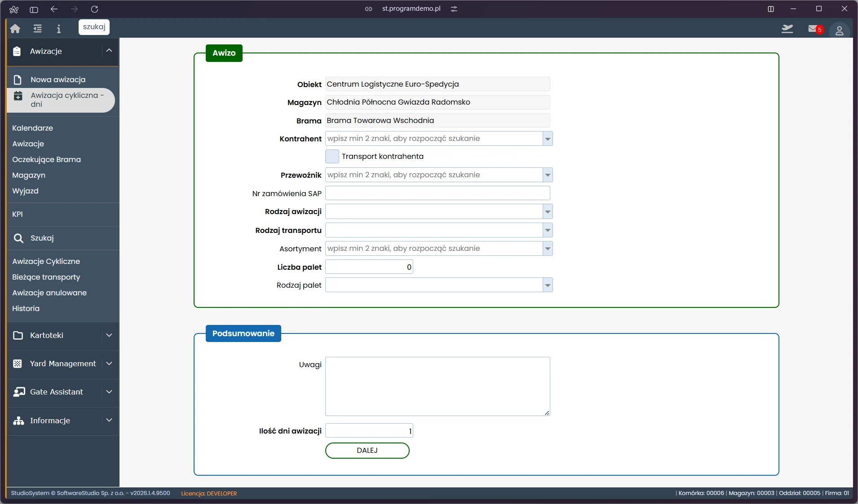Screen dimensions: 858x504
Task: Open Asortyment dropdown arrow
Action: tap(548, 249)
